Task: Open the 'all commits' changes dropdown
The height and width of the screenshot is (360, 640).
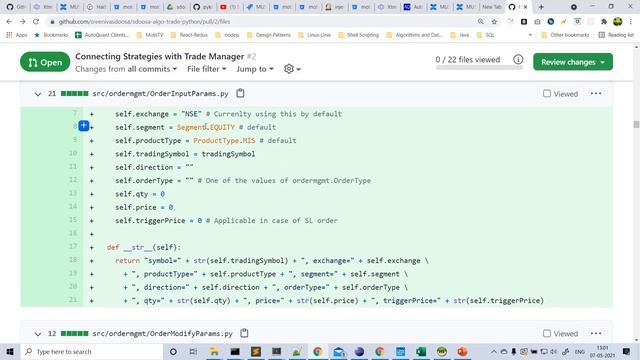Action: coord(152,69)
